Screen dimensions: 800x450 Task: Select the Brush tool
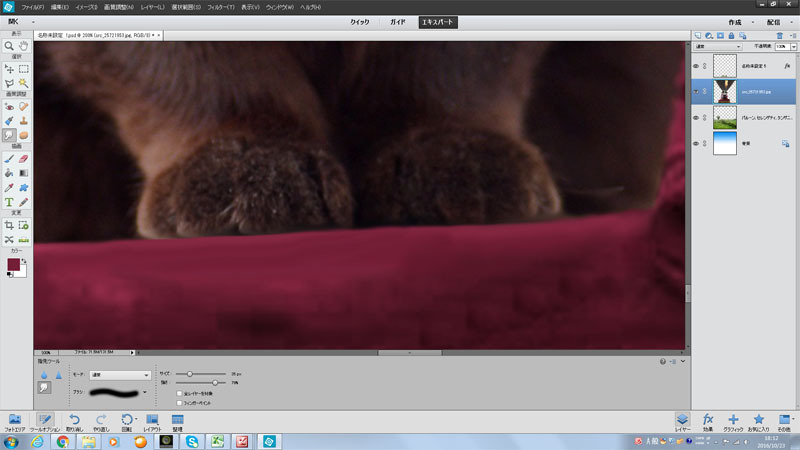tap(9, 159)
